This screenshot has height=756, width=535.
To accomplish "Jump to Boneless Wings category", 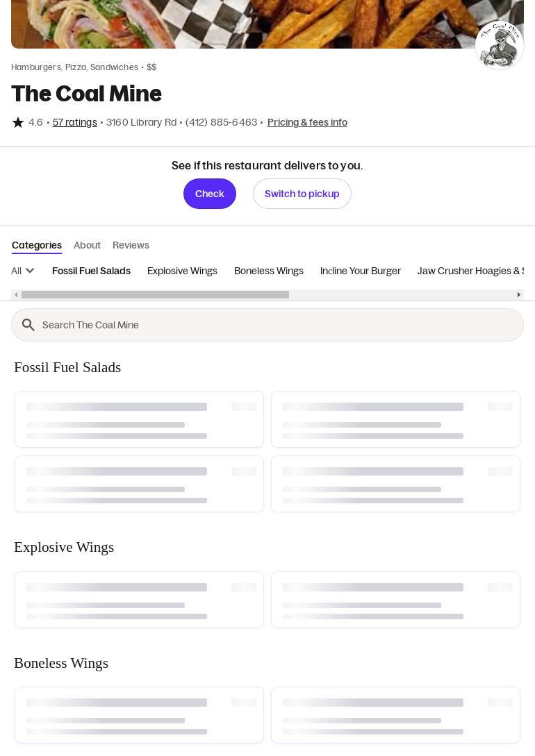I will tap(268, 271).
